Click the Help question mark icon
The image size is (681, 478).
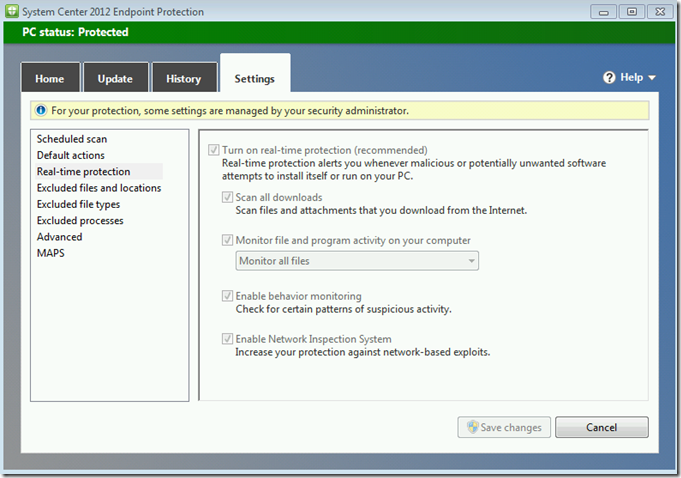click(609, 78)
